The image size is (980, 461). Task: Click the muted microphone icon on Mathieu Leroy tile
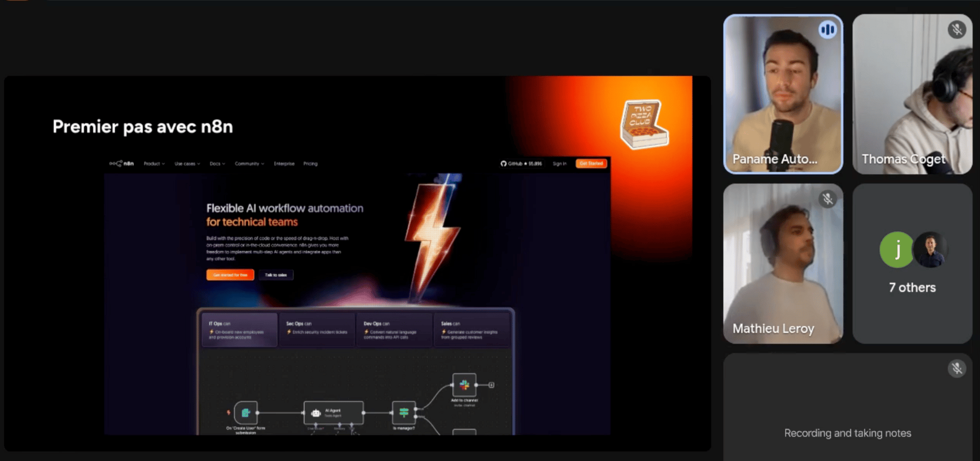(827, 199)
